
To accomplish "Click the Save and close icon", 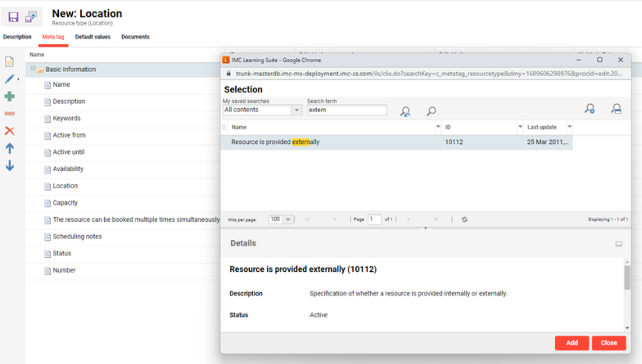I will [x=31, y=17].
